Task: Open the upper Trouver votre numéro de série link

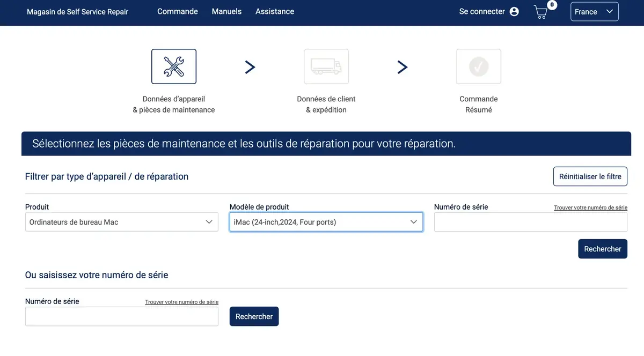Action: (590, 207)
